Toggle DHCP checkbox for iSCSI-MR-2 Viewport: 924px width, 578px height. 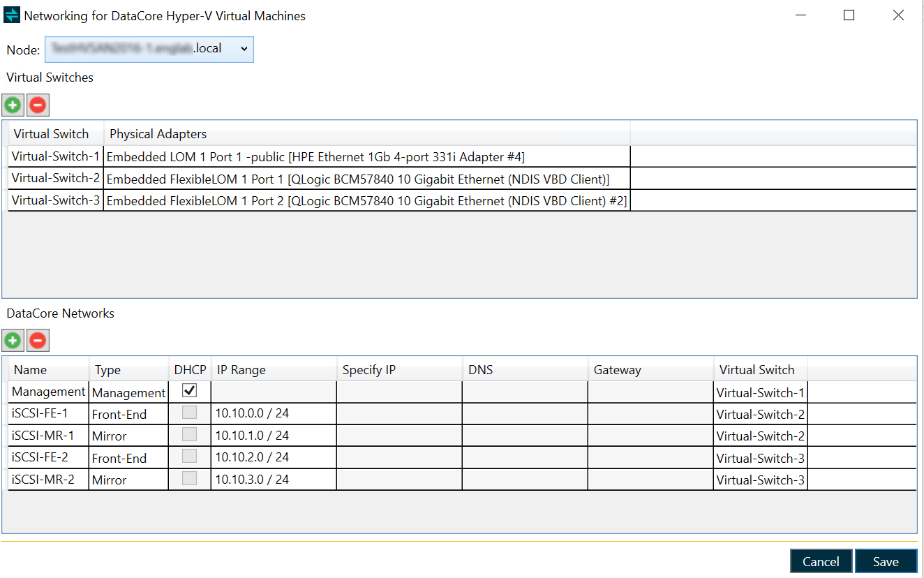[189, 478]
